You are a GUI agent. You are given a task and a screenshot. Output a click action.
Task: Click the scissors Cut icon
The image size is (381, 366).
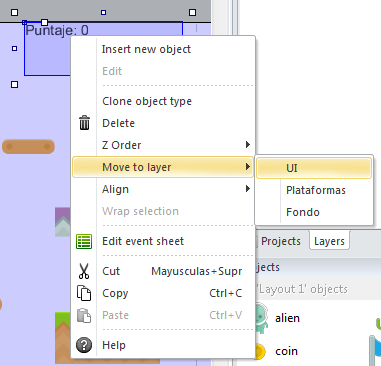coord(84,271)
